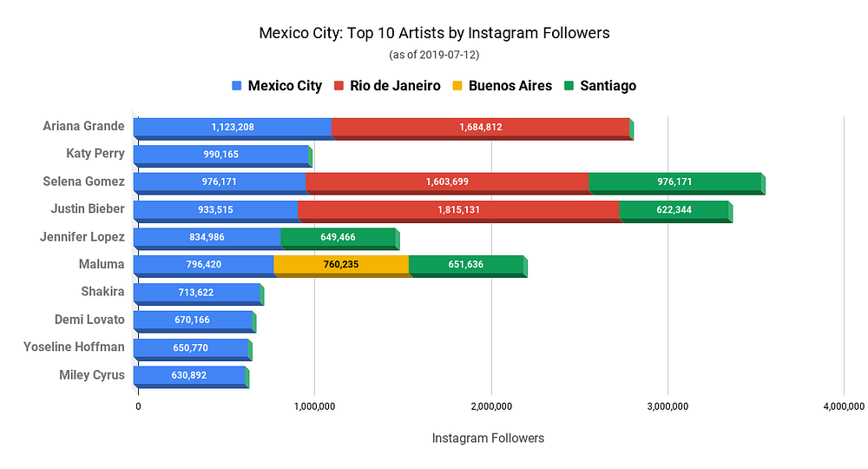The image size is (868, 469).
Task: Click the chart title text
Action: pyautogui.click(x=434, y=34)
